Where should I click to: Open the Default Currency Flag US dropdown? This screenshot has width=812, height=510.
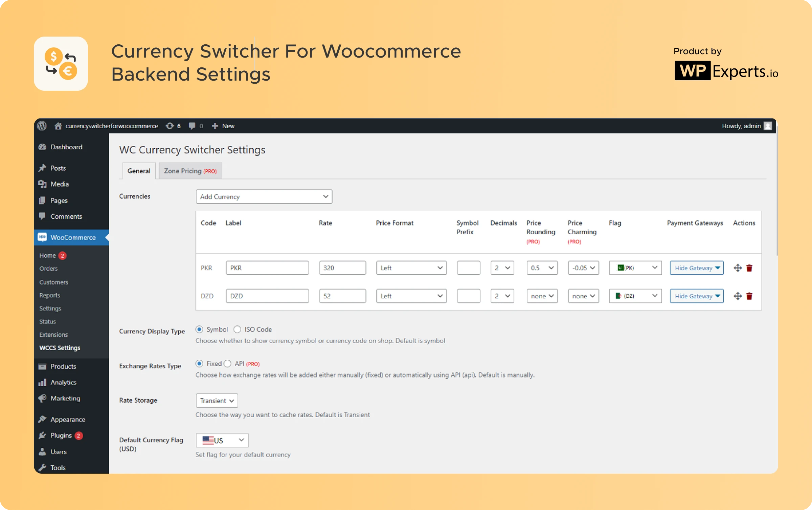[x=222, y=440]
